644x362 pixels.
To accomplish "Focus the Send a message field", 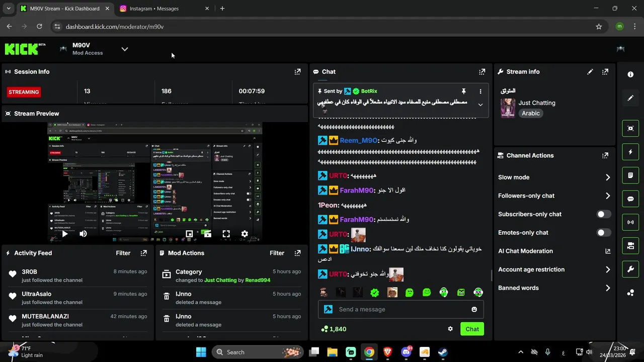I will pos(400,309).
